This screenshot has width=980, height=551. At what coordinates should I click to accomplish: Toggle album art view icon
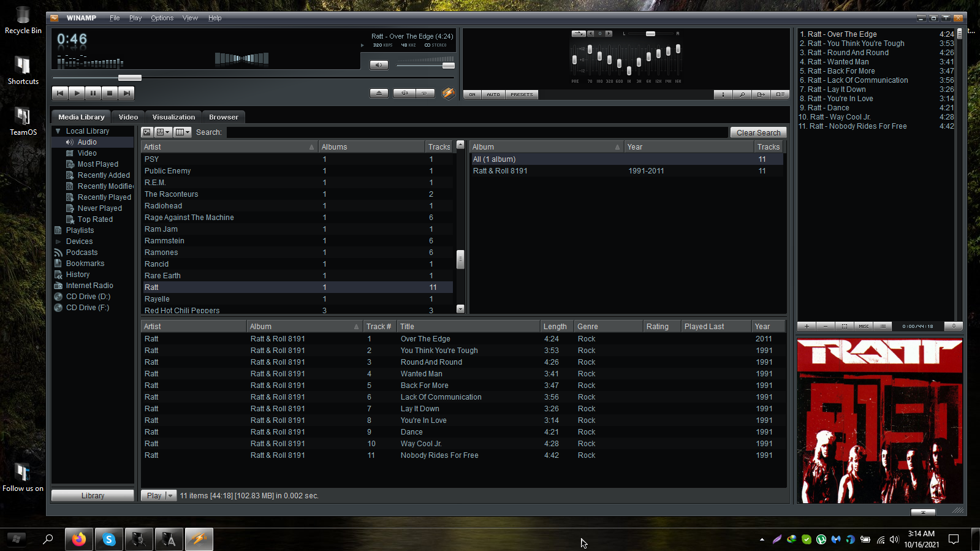tap(147, 132)
